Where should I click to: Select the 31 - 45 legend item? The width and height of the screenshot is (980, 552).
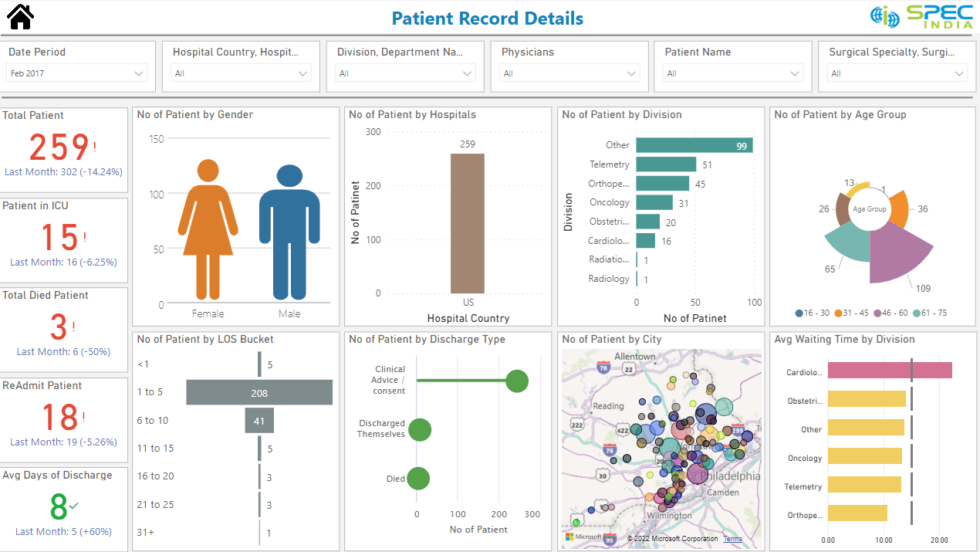[x=851, y=313]
